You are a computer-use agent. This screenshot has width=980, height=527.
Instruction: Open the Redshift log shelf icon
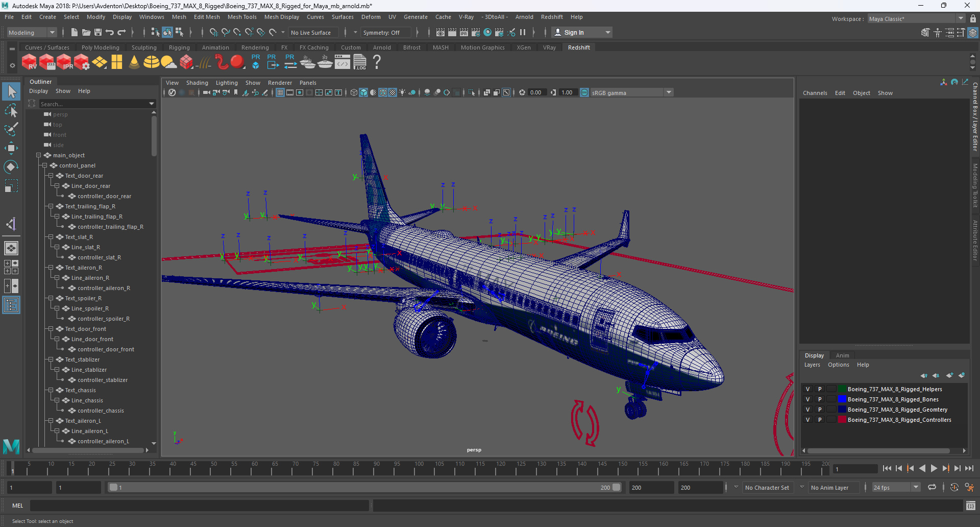coord(360,62)
